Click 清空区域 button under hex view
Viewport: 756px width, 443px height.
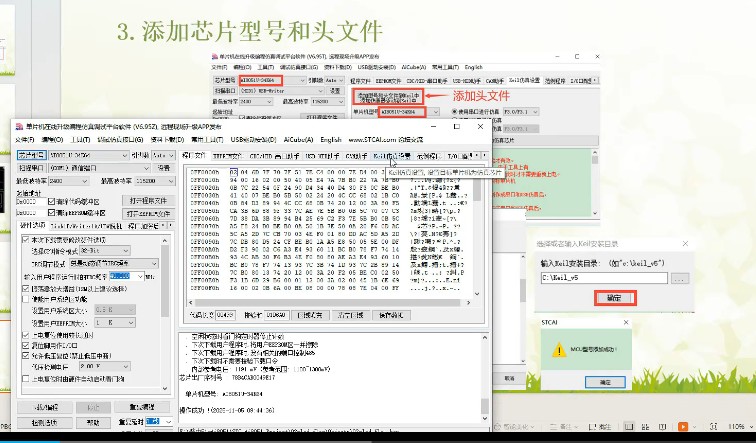coord(351,315)
